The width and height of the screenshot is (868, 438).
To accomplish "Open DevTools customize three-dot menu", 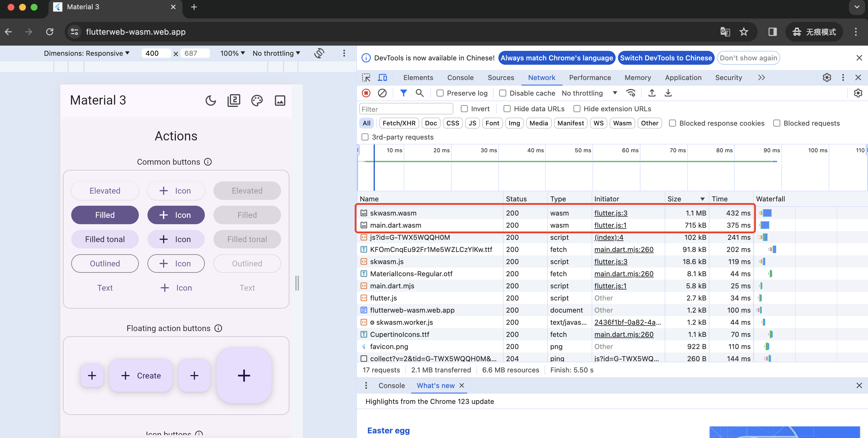I will click(843, 77).
